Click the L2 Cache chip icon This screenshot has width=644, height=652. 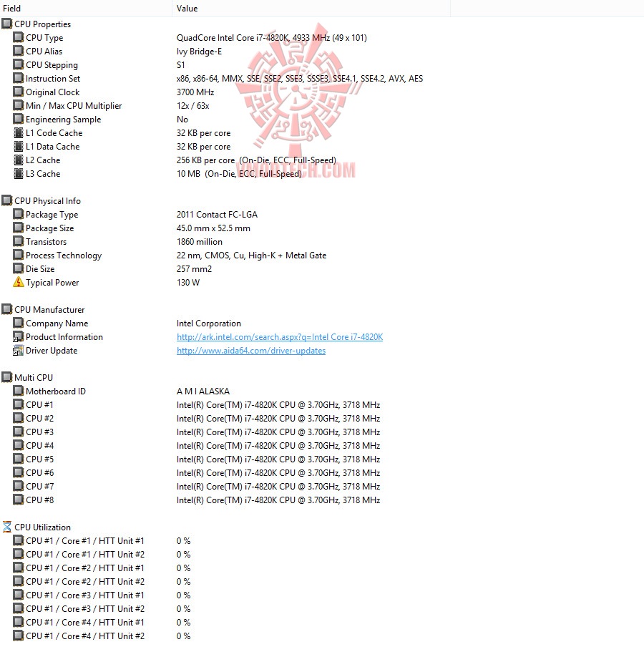tap(19, 160)
